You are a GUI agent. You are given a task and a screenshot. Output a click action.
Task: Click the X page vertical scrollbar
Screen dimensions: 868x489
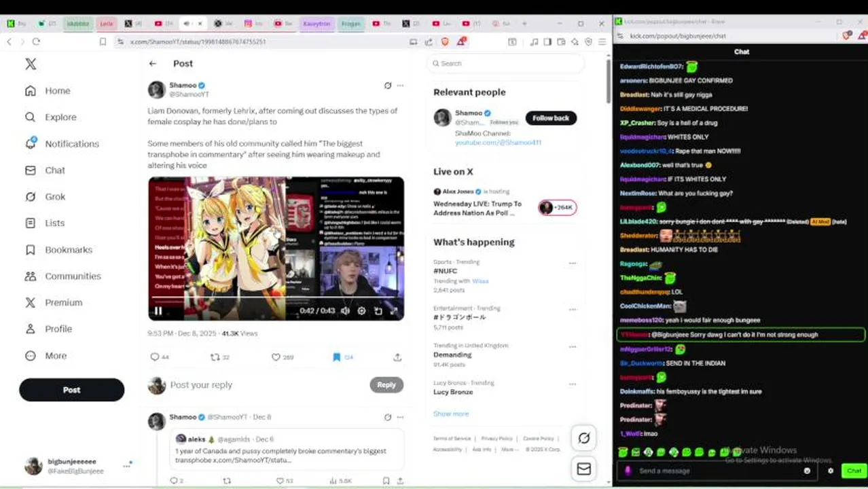click(609, 80)
